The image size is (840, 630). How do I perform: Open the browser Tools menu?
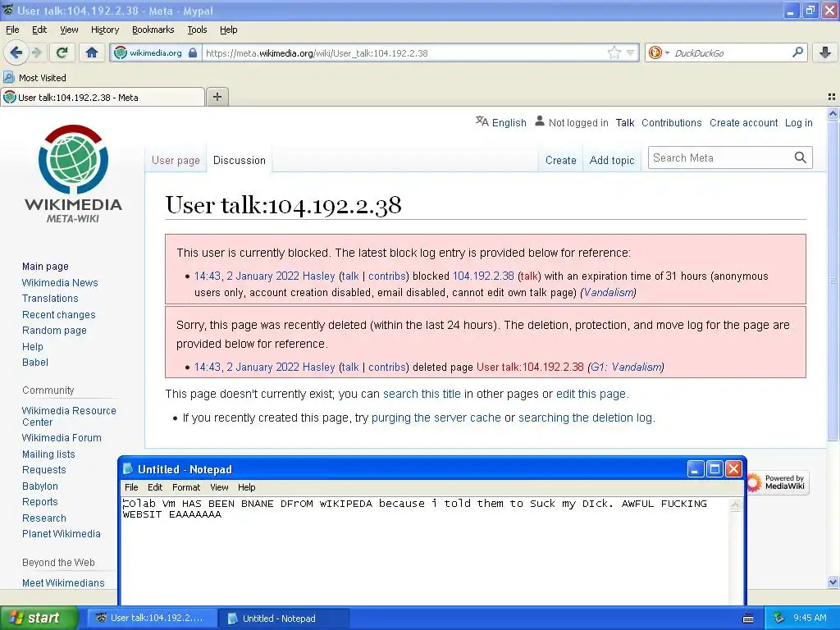[197, 30]
